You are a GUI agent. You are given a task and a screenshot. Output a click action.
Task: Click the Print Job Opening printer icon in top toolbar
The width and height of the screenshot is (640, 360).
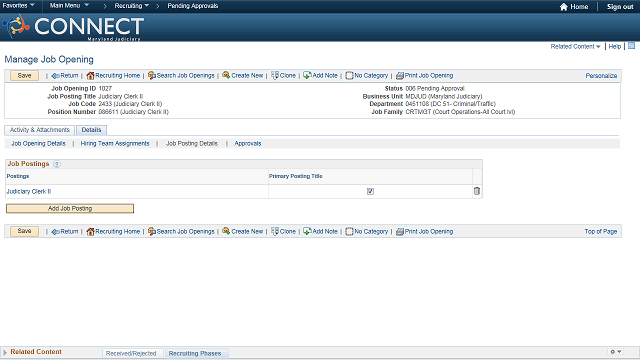point(400,76)
